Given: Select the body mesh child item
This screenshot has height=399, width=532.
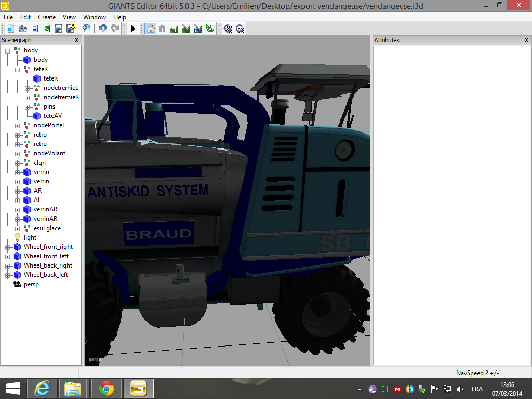Looking at the screenshot, I should point(41,60).
